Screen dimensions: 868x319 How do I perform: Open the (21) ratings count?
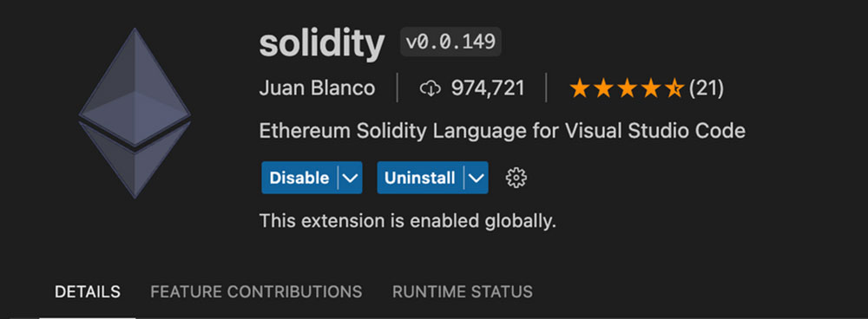(x=707, y=88)
